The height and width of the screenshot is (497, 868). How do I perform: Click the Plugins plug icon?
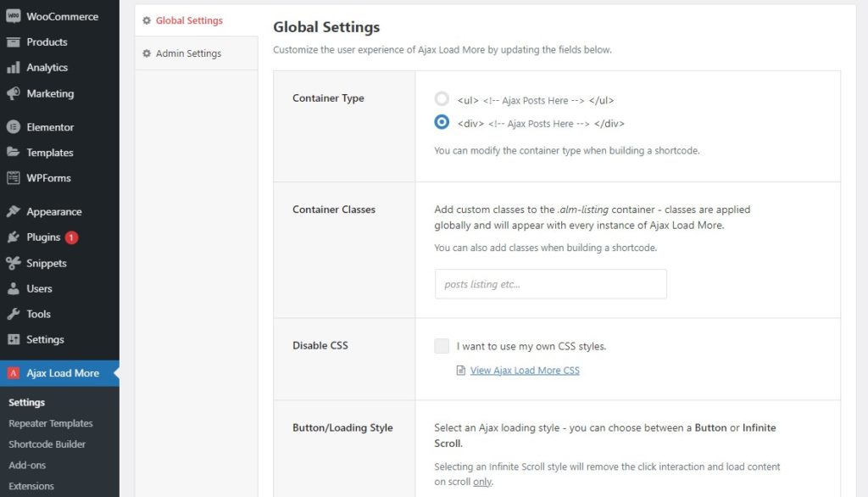pos(14,237)
